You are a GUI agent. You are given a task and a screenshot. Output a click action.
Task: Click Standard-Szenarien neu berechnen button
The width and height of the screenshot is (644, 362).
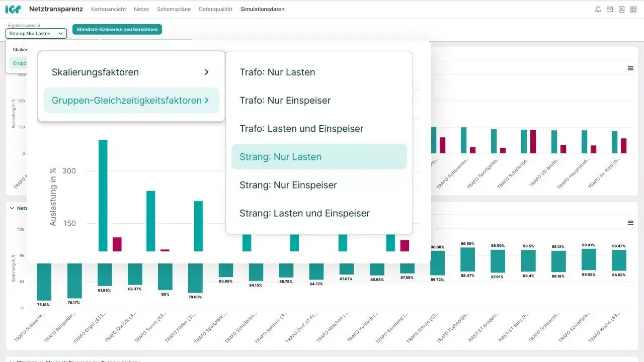117,29
